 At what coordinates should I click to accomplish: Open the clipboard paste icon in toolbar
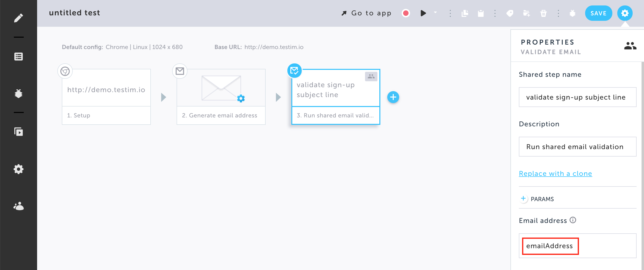[x=481, y=14]
